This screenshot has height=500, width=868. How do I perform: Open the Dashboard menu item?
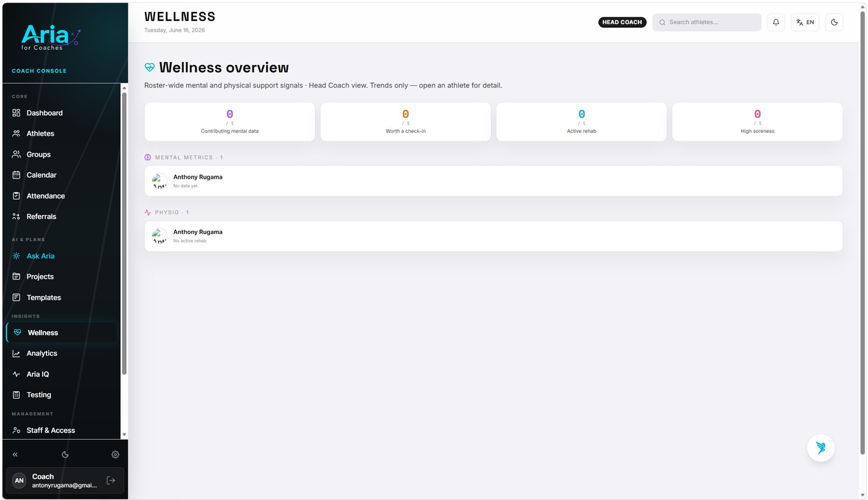tap(62, 113)
